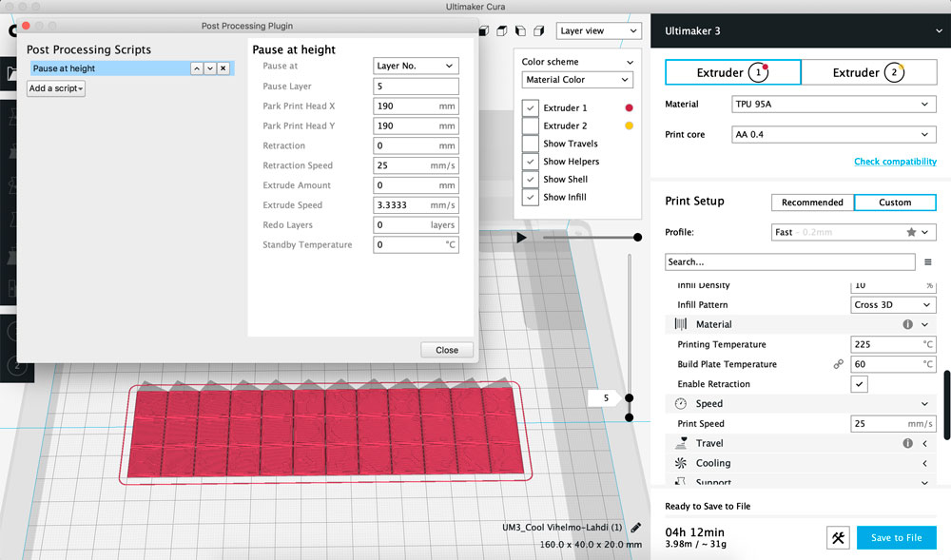Open post-processing tools wrench icon
This screenshot has width=951, height=560.
[838, 537]
